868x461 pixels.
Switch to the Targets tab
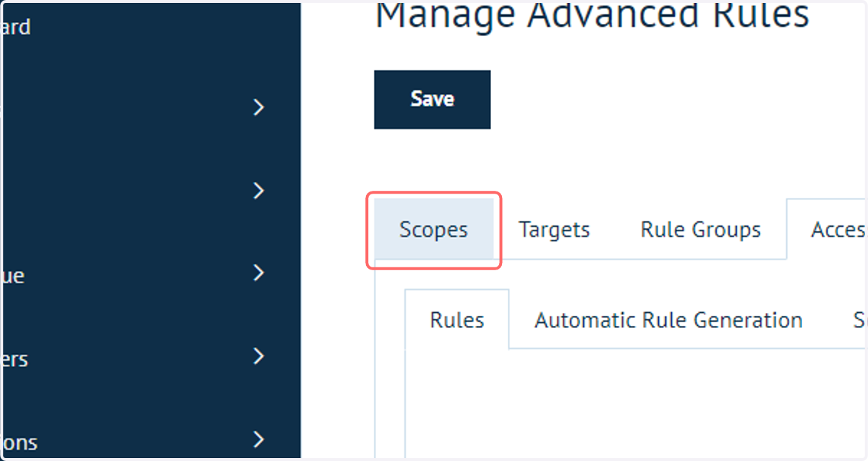554,230
